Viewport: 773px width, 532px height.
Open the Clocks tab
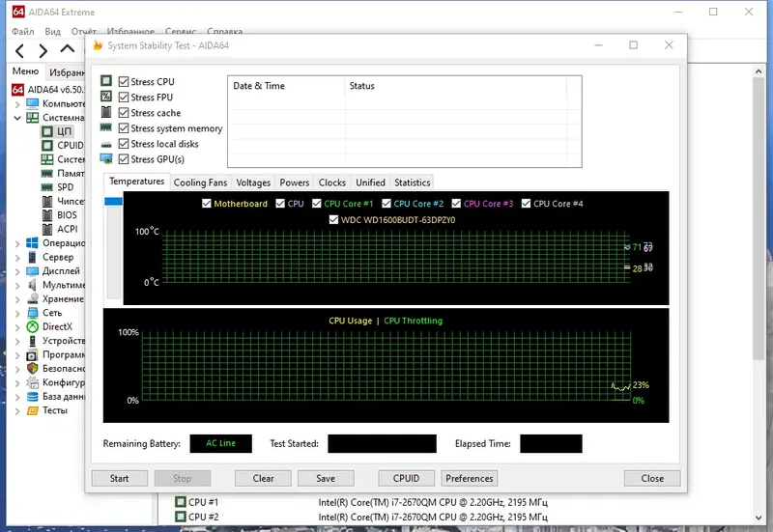tap(331, 182)
